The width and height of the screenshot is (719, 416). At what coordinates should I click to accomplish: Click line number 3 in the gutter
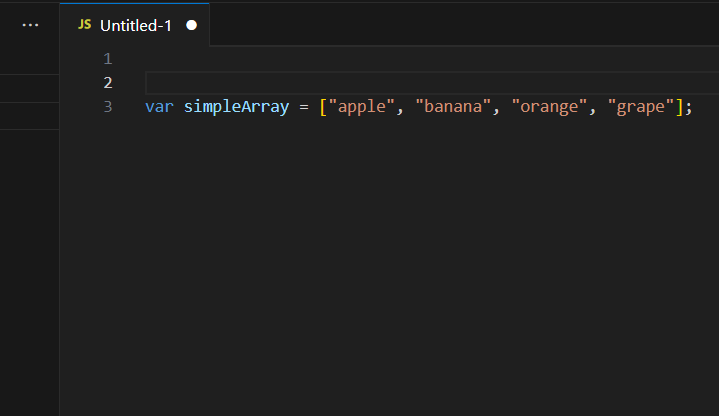point(108,106)
